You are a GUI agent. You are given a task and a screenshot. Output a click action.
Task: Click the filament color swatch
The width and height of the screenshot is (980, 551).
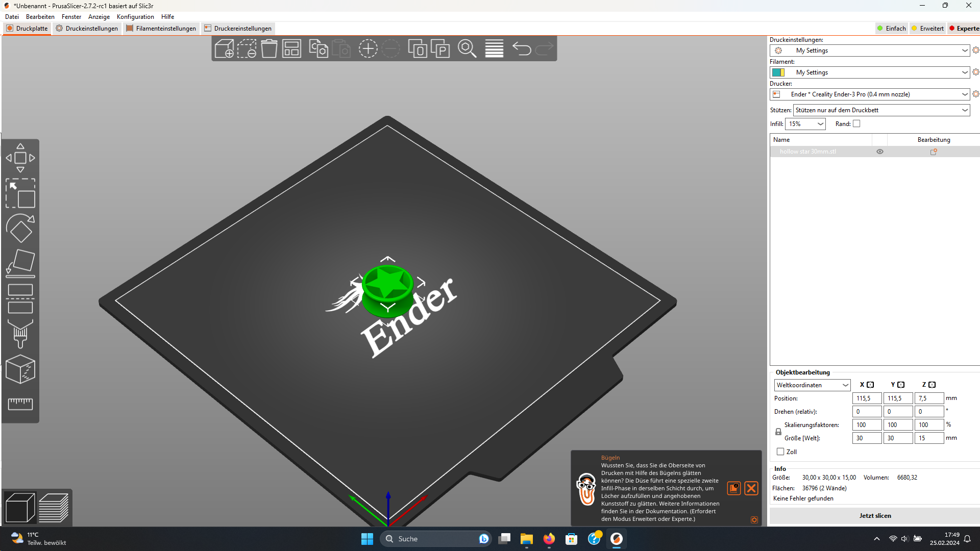(x=778, y=72)
